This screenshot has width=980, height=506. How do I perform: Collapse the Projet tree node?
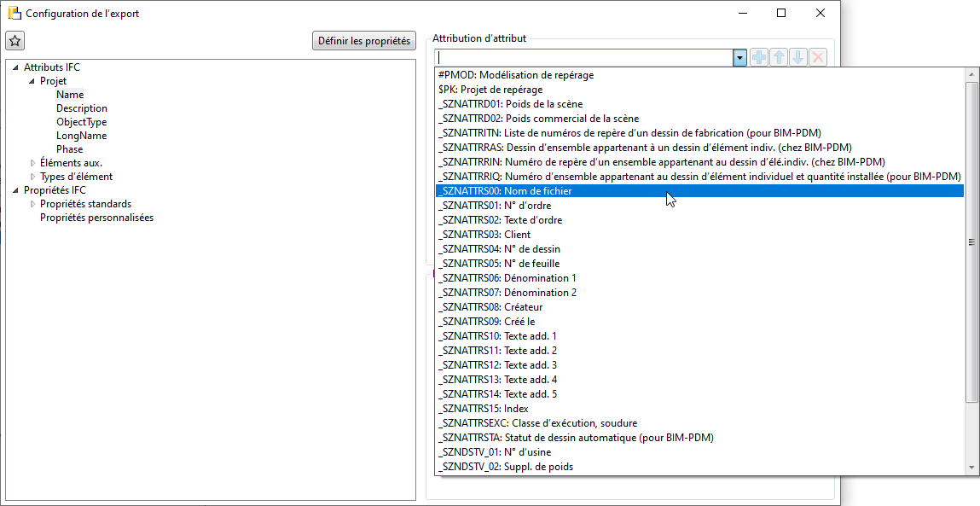[x=32, y=81]
